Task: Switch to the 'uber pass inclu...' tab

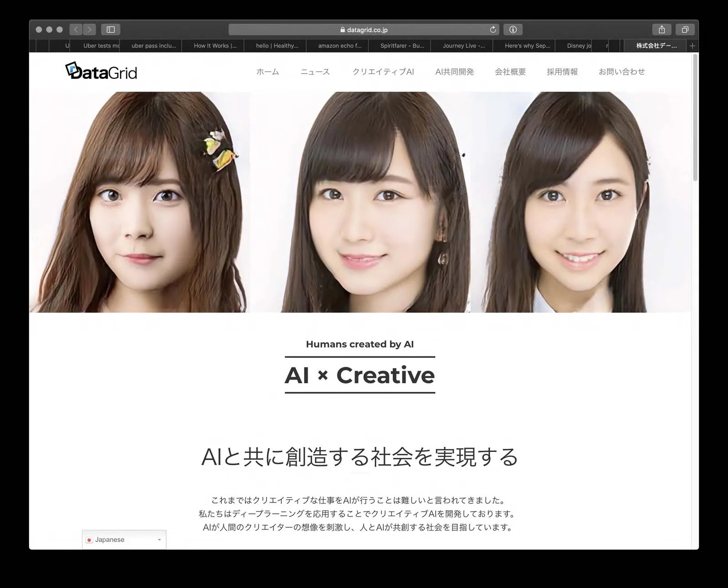Action: (151, 46)
